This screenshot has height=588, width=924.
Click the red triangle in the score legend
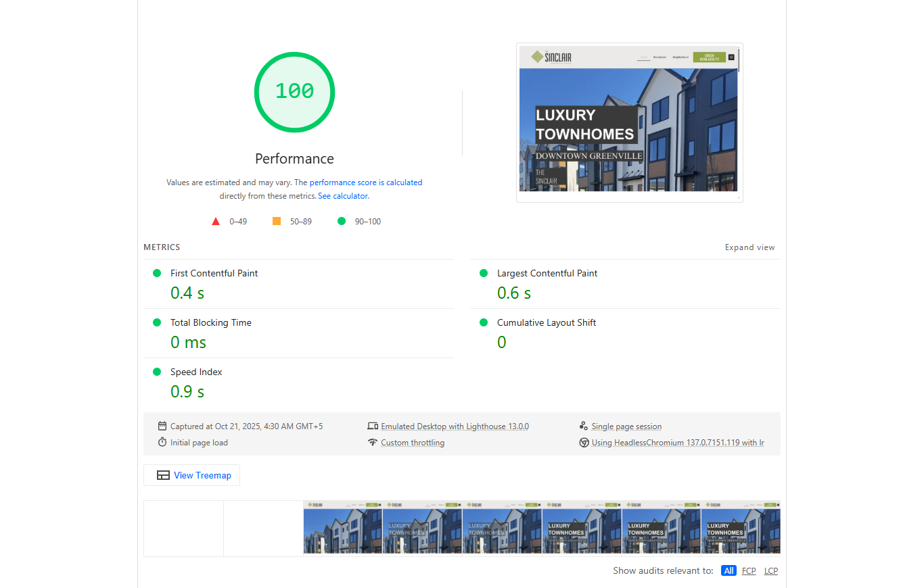pyautogui.click(x=215, y=220)
